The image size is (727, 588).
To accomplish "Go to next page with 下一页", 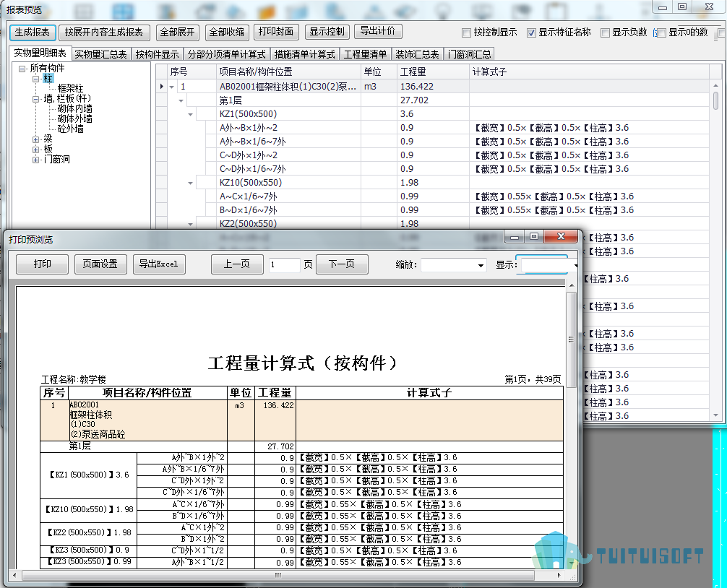I will pyautogui.click(x=342, y=264).
